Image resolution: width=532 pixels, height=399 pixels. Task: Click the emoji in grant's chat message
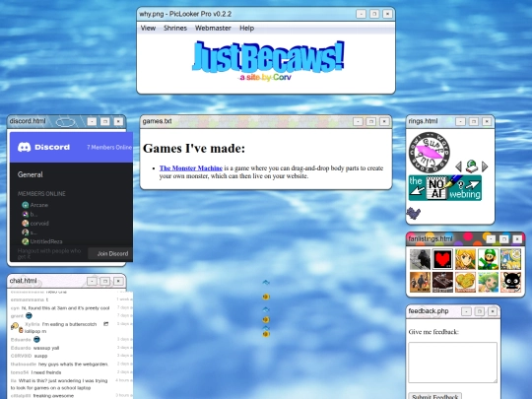click(29, 316)
